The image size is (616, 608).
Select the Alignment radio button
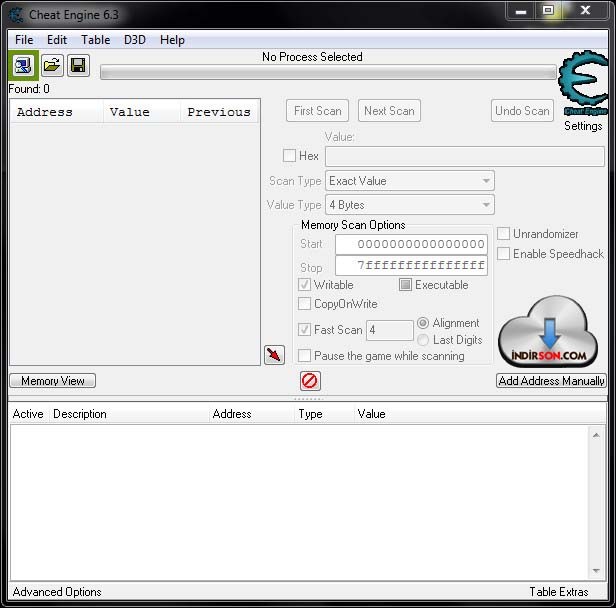click(x=423, y=323)
